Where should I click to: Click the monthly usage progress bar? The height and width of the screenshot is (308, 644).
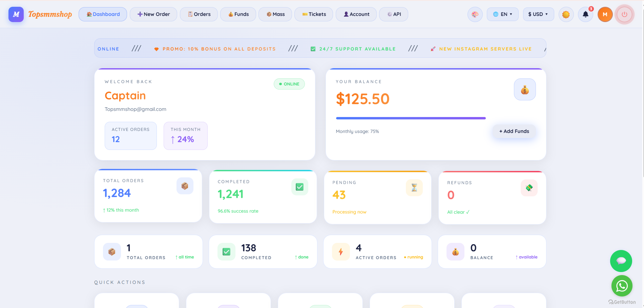[x=411, y=118]
